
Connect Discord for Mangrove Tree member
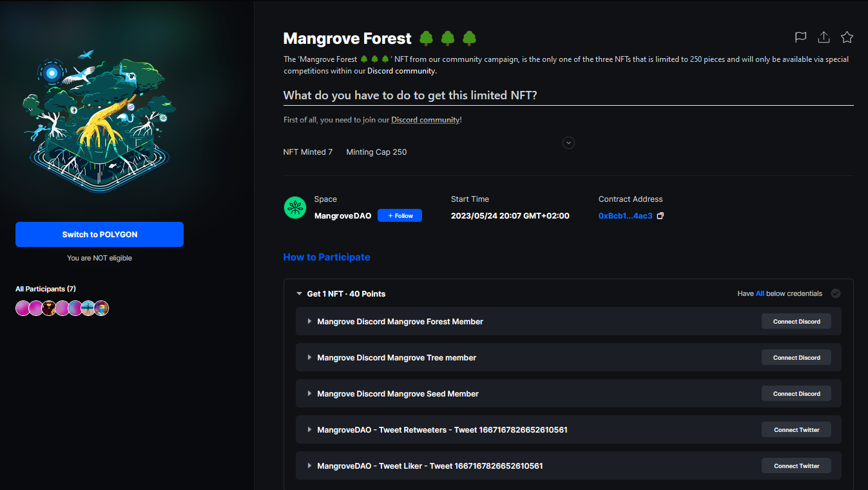[x=796, y=357]
